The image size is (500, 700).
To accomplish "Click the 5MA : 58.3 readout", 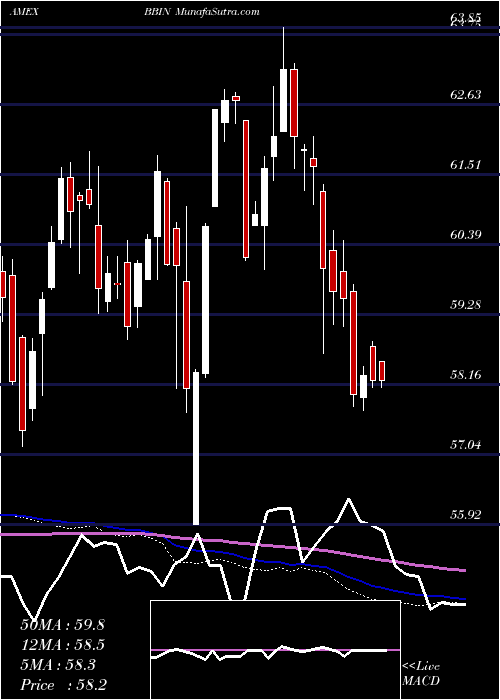I will coord(58,665).
